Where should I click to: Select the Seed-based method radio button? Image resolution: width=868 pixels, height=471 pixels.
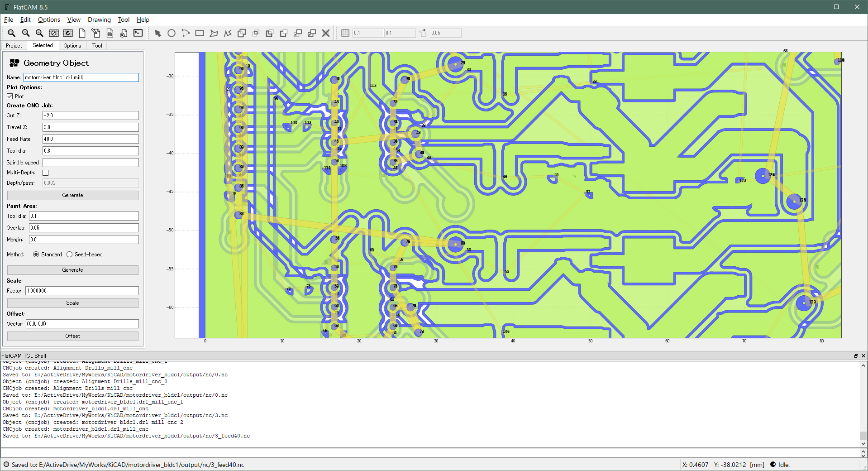click(x=70, y=255)
